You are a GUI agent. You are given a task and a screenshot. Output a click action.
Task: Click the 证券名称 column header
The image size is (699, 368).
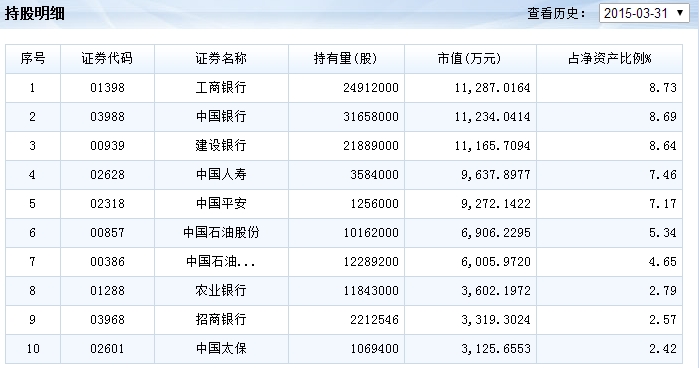click(221, 58)
